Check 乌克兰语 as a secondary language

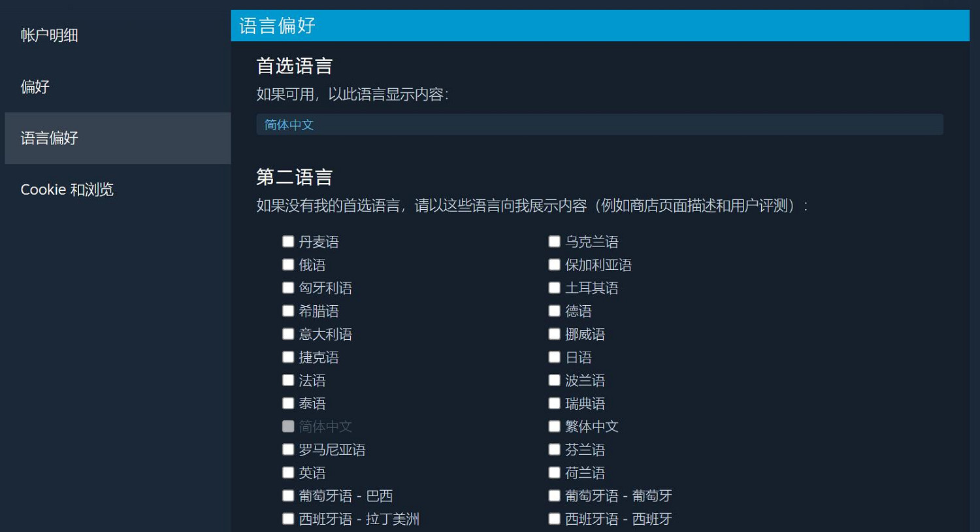pos(554,241)
